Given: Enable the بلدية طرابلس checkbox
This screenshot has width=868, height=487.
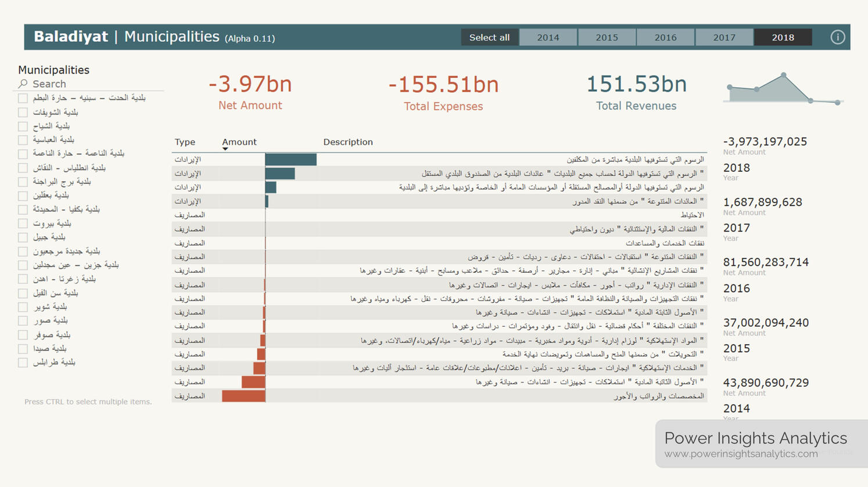Looking at the screenshot, I should [23, 363].
